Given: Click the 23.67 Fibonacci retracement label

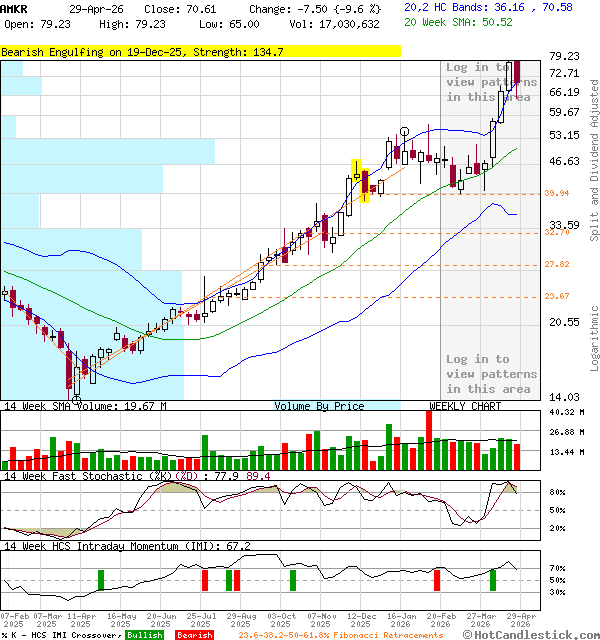Looking at the screenshot, I should (x=557, y=296).
